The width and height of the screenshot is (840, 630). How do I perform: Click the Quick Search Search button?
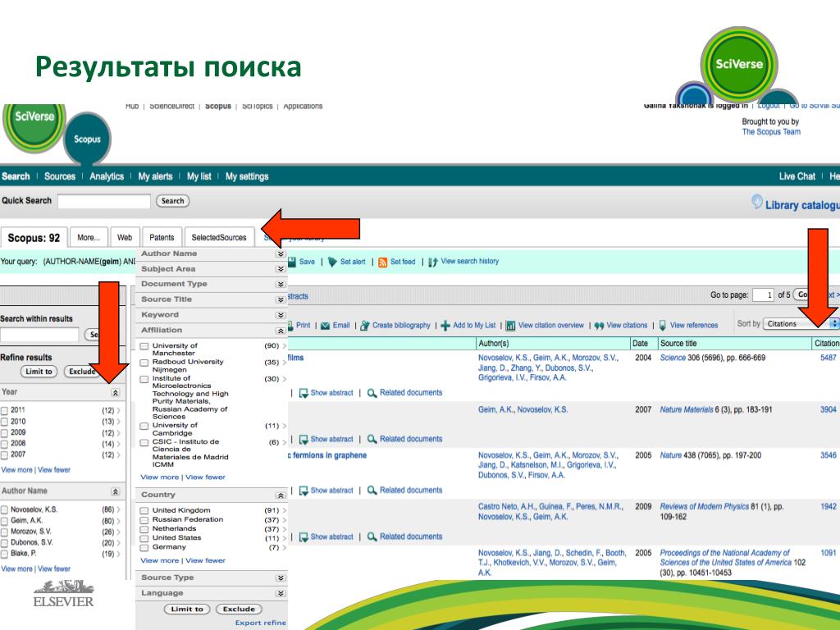[172, 201]
